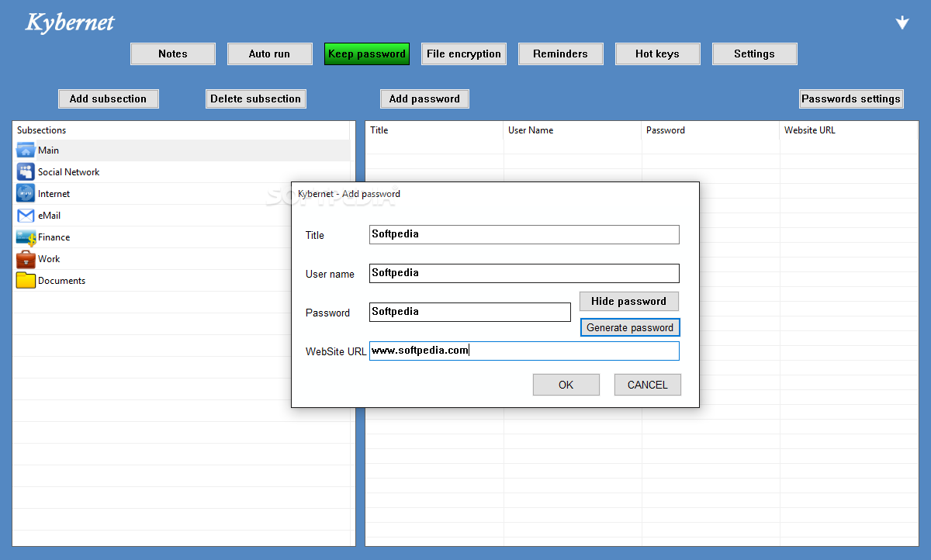
Task: Click Generate password button
Action: tap(630, 327)
